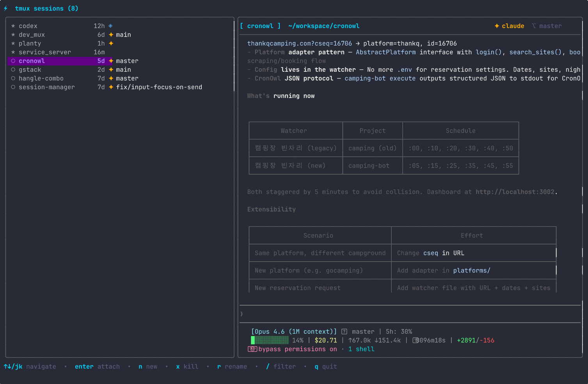Click the AbstractPlatform interface text
This screenshot has height=384, width=588.
tap(385, 52)
